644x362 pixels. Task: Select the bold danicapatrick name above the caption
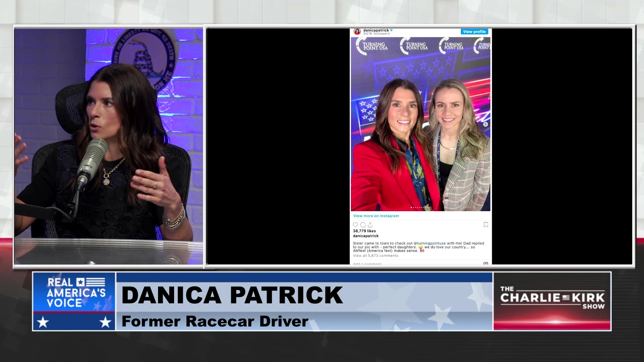[x=366, y=236]
